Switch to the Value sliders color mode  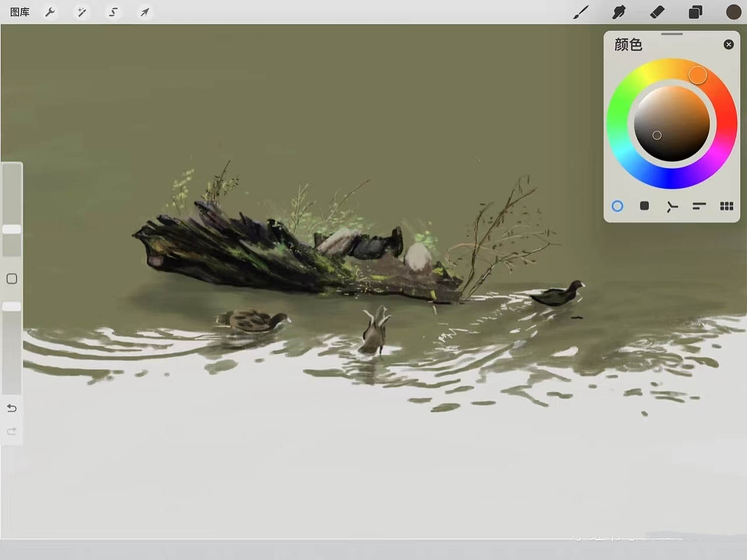point(699,206)
